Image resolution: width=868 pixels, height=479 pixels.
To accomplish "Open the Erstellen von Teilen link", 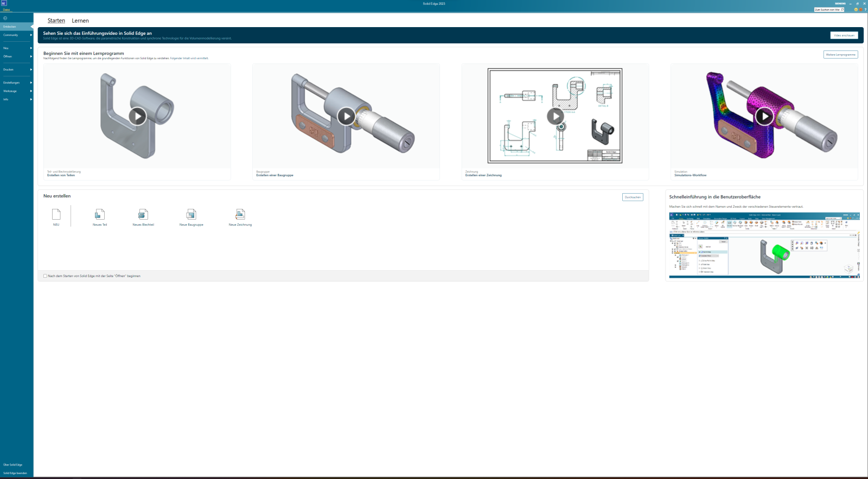I will [61, 175].
